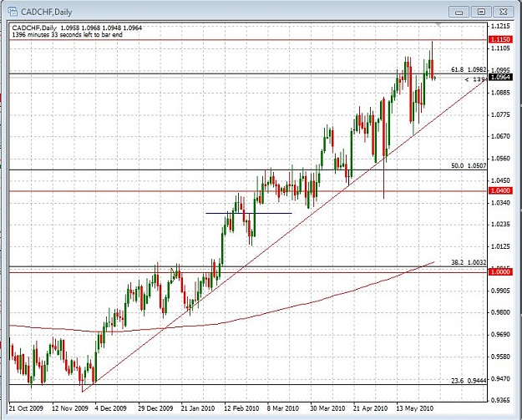Click the 0.9470 price axis label

click(x=500, y=378)
